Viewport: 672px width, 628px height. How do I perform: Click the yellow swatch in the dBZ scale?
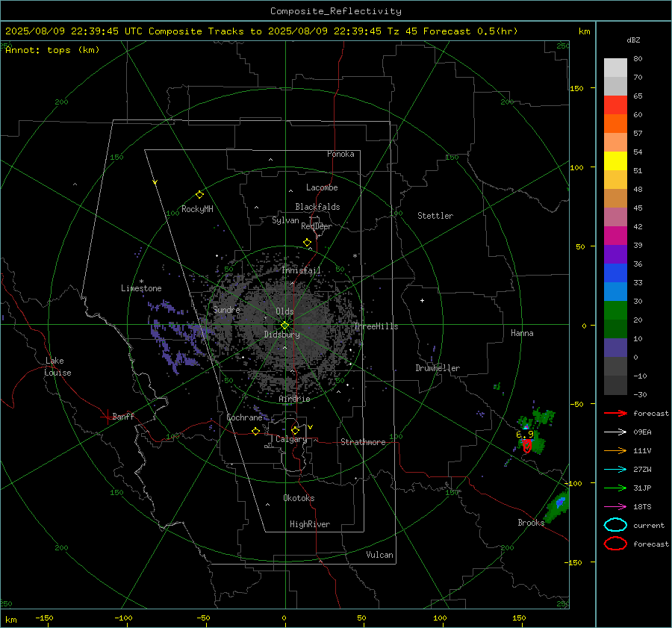pyautogui.click(x=615, y=161)
